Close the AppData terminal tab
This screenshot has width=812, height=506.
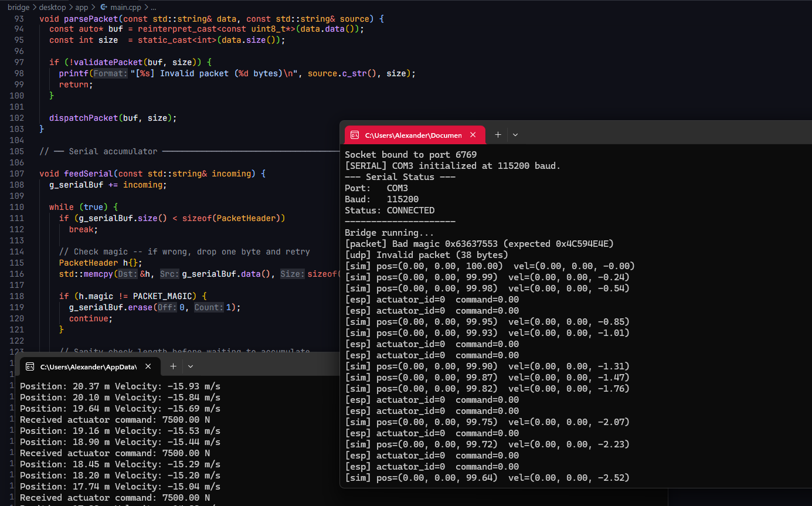coord(148,366)
